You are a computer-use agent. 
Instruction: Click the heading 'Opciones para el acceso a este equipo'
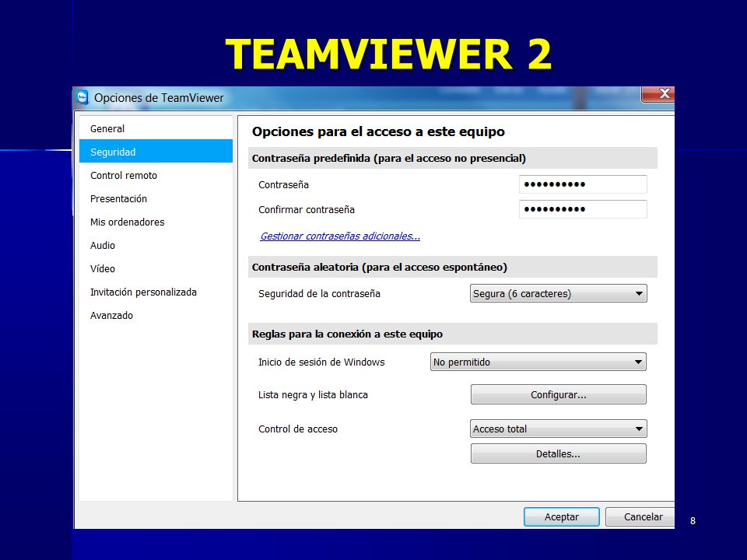[x=378, y=131]
